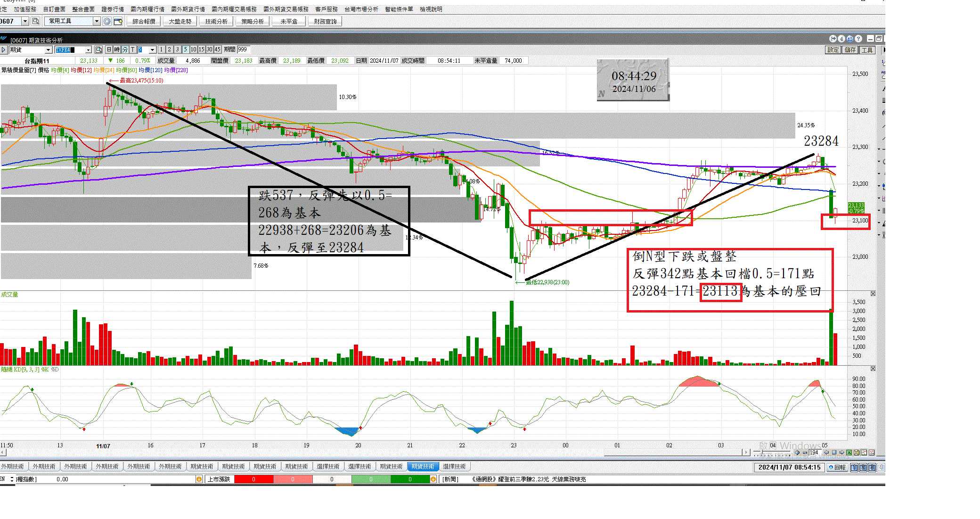Click the 大盤走勢 button
This screenshot has height=519, width=980.
point(180,21)
